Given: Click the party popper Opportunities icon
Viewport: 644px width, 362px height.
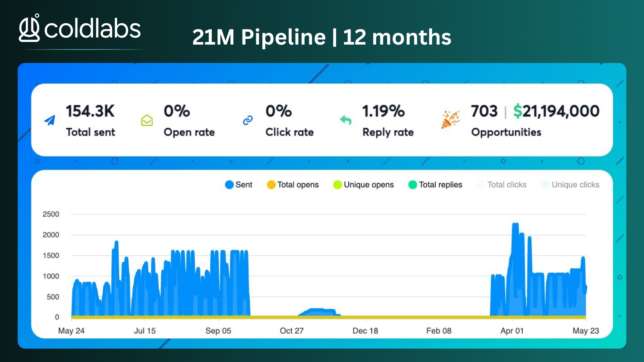Looking at the screenshot, I should click(x=450, y=120).
